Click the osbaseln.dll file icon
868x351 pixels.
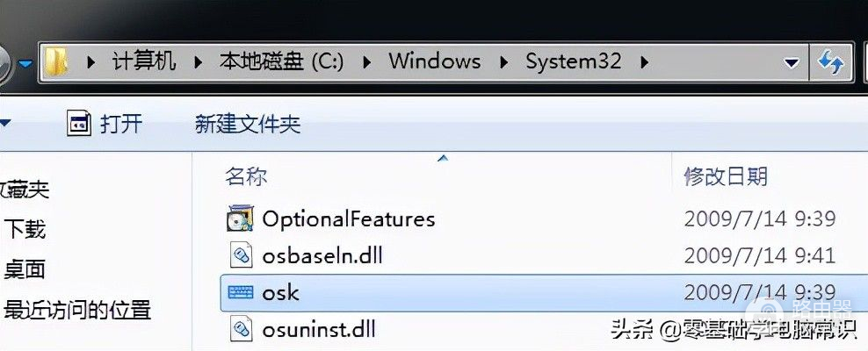pyautogui.click(x=240, y=255)
